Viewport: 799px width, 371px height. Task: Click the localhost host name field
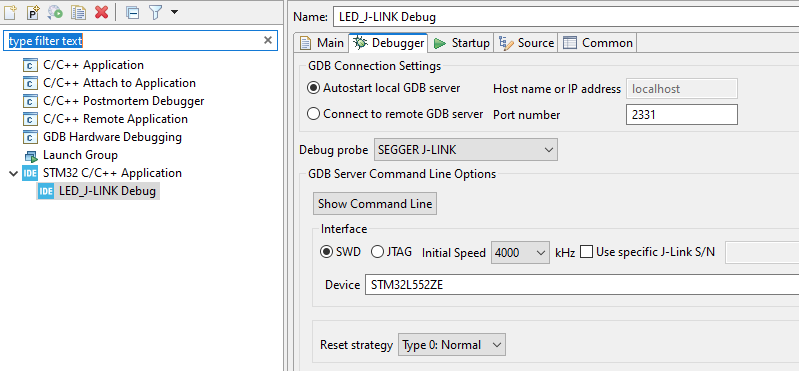point(682,89)
